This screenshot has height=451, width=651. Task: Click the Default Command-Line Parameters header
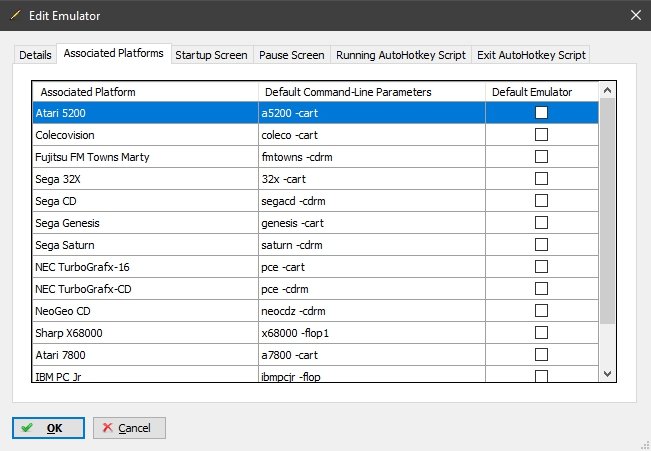coord(372,92)
